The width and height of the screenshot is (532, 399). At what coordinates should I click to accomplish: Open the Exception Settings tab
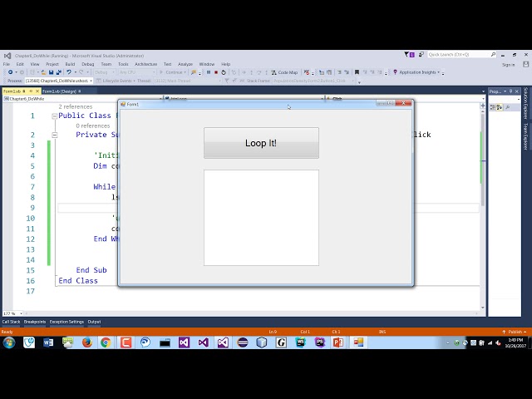pos(66,322)
